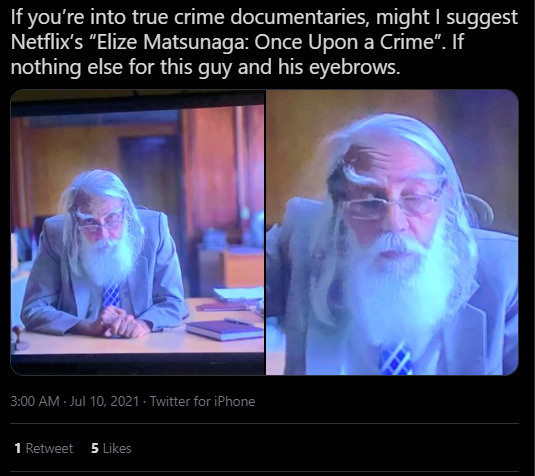This screenshot has width=535, height=476.
Task: Click the word "eyebrows" in the tweet text
Action: click(x=353, y=67)
